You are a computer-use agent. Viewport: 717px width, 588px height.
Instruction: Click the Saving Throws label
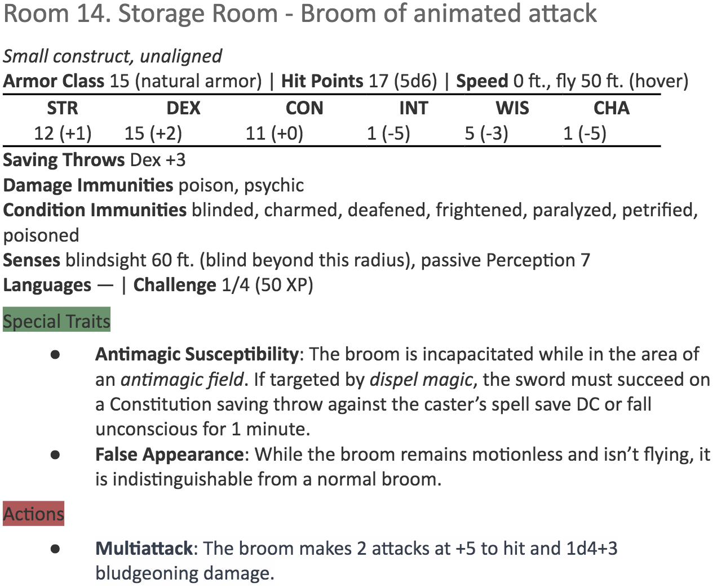click(64, 160)
